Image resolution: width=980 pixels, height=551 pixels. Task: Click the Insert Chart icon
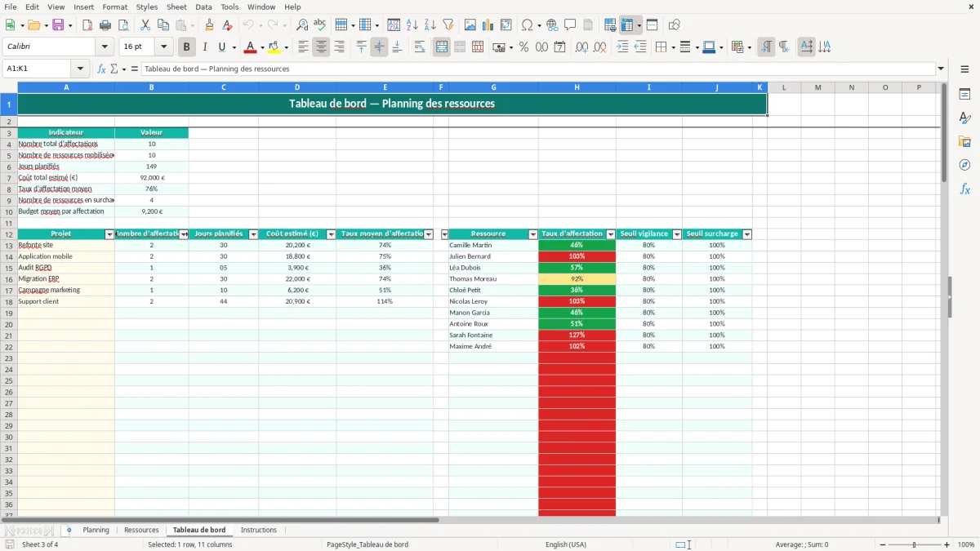488,25
